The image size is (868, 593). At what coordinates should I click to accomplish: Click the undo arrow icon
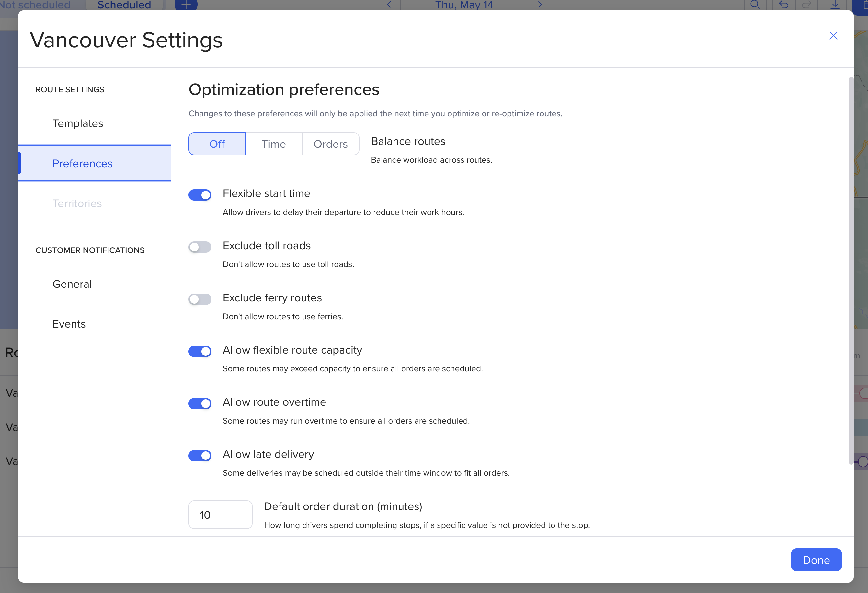(x=783, y=5)
